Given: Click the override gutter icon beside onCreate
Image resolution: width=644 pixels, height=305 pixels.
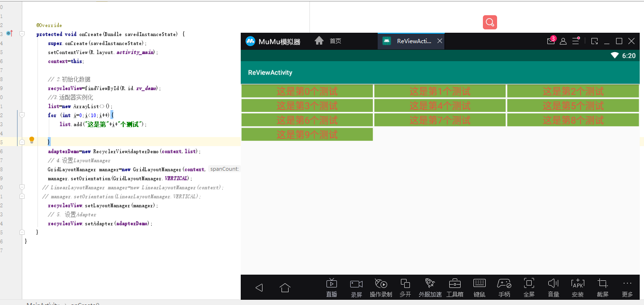Looking at the screenshot, I should point(9,34).
